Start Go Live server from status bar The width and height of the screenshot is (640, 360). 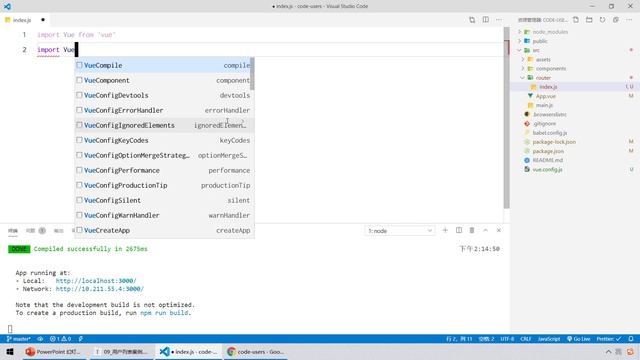click(579, 339)
